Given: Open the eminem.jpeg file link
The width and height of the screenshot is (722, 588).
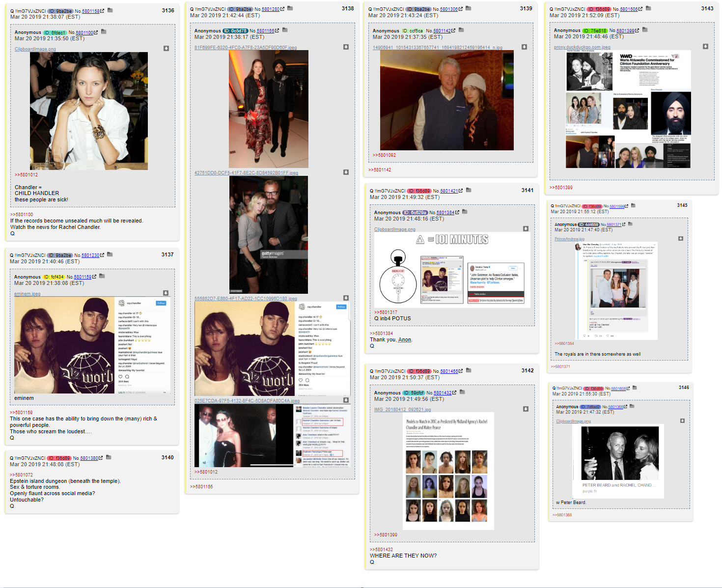Looking at the screenshot, I should (x=28, y=294).
